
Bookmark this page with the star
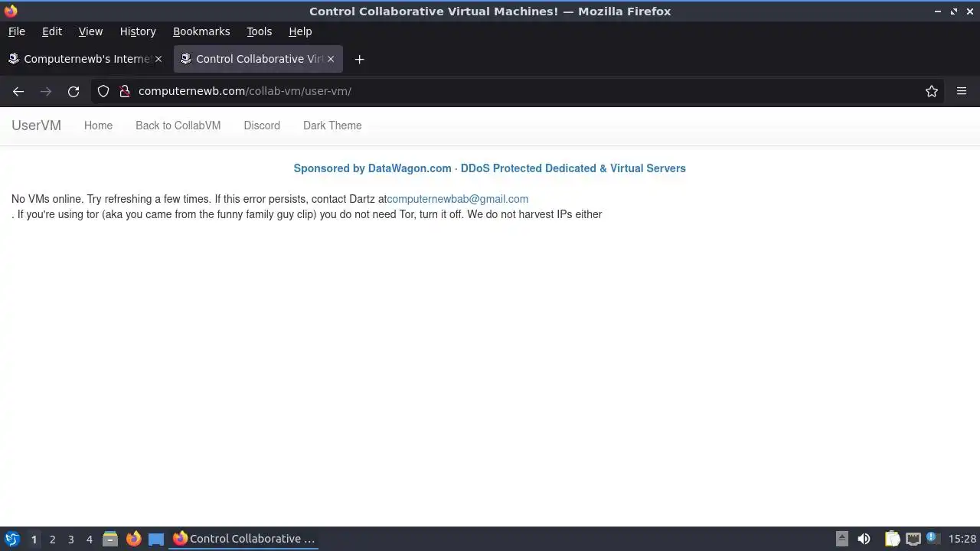tap(932, 91)
